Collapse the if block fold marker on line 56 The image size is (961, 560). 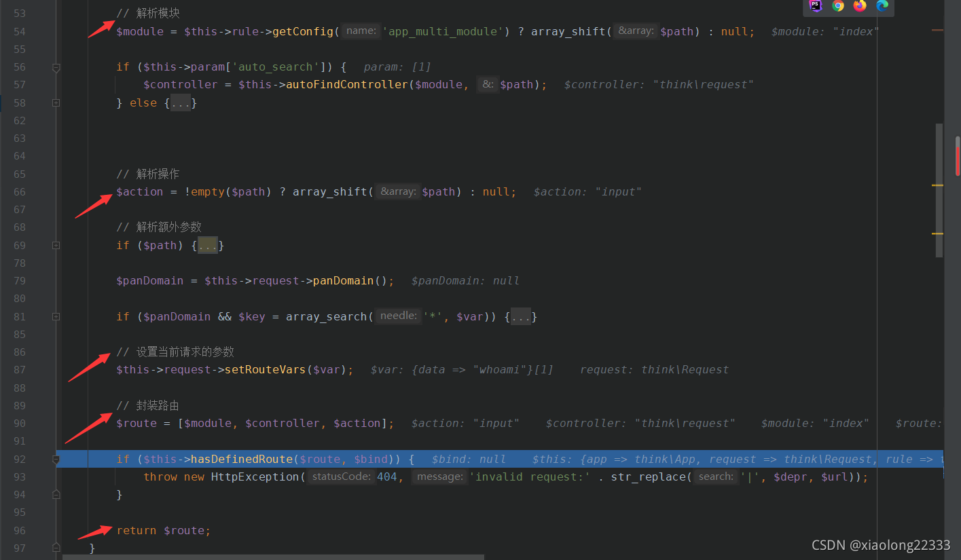56,67
